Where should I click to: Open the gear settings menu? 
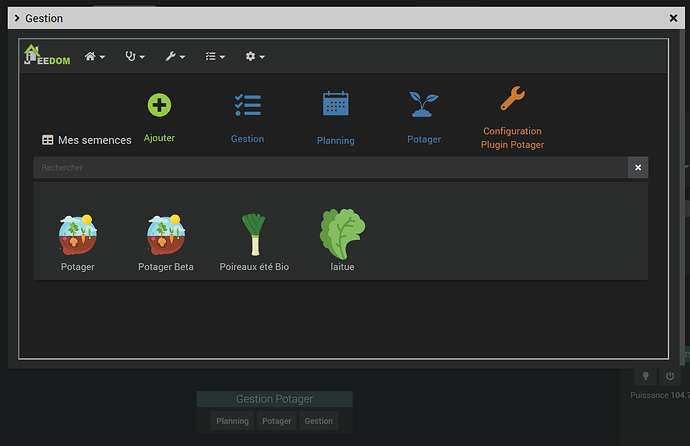click(x=255, y=56)
